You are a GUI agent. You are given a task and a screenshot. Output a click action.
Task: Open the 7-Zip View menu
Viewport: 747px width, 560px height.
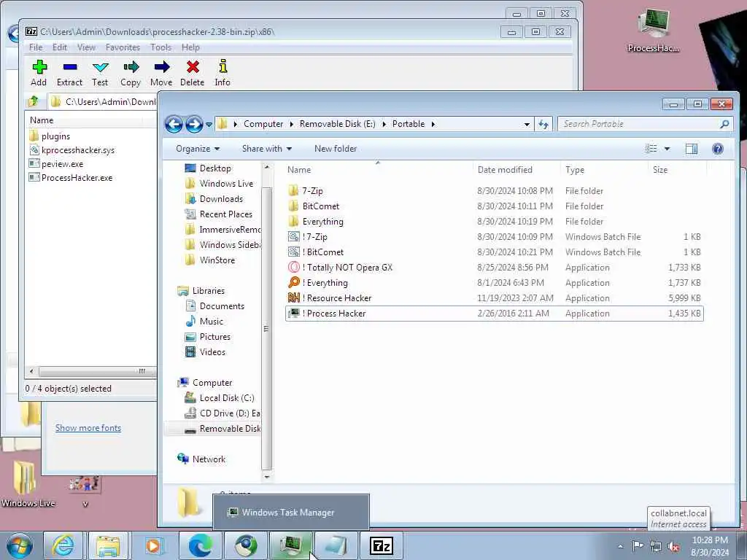click(x=86, y=47)
